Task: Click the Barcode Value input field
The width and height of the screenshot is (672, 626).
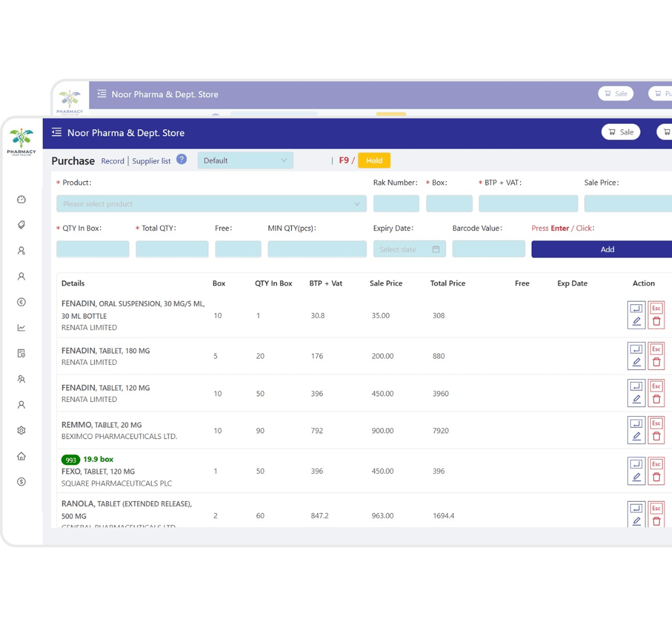Action: [x=488, y=249]
